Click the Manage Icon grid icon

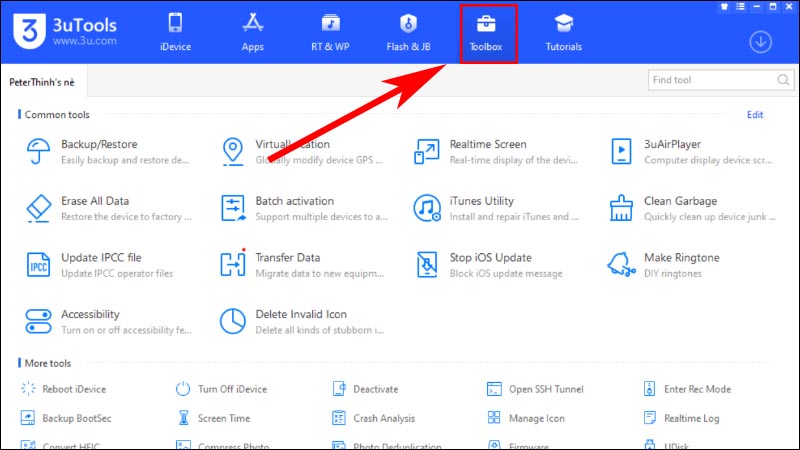pyautogui.click(x=494, y=418)
